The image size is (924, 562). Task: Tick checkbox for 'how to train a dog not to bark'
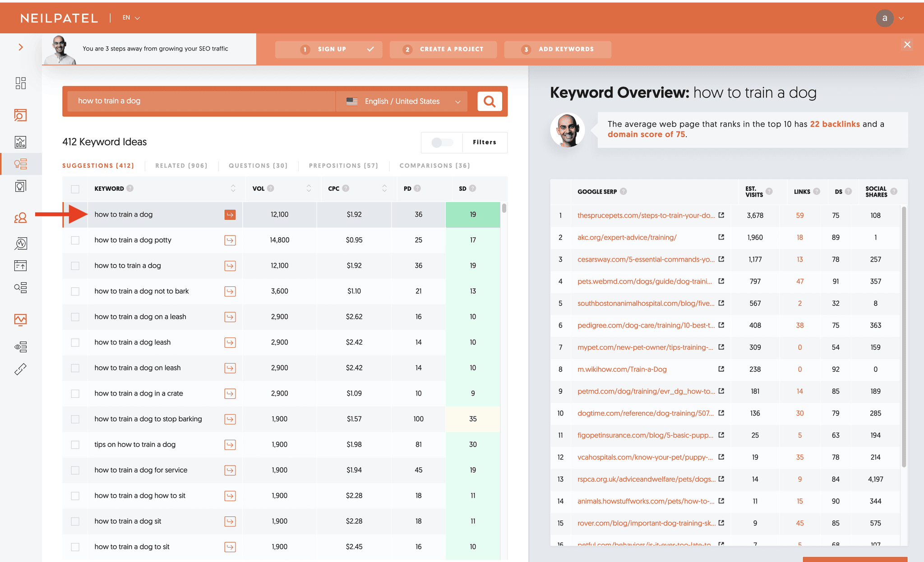(x=75, y=291)
